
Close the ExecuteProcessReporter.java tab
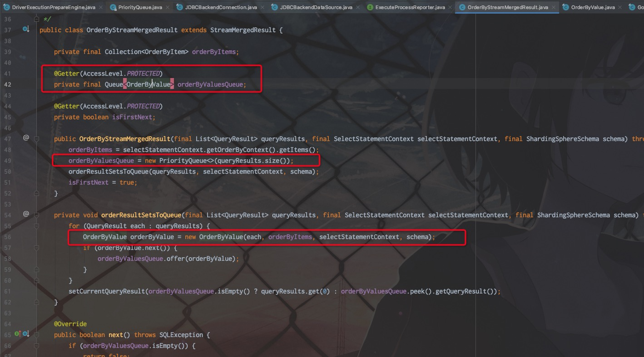click(450, 7)
